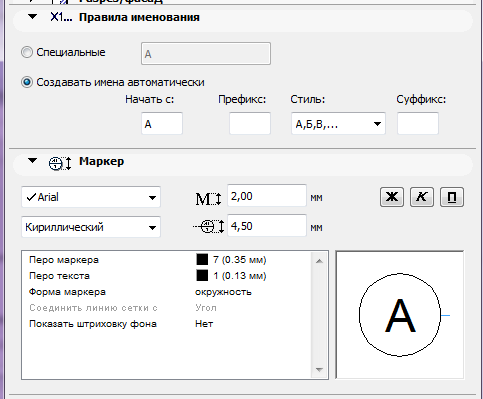Click the Префикс input field

tap(250, 124)
